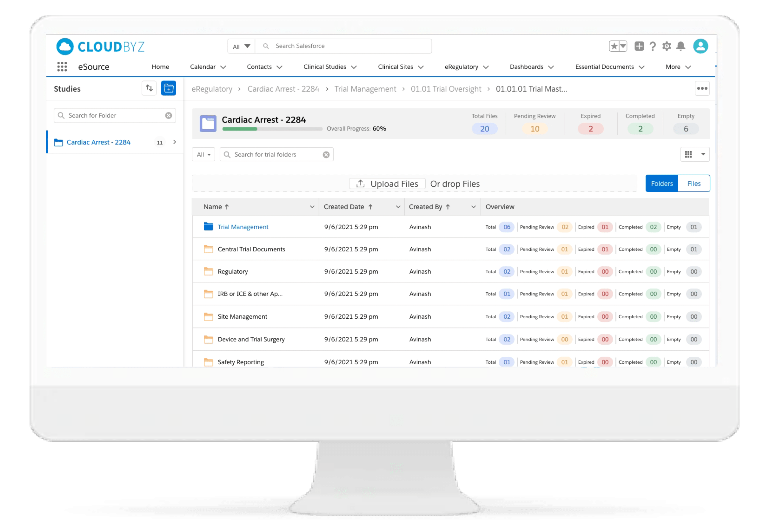
Task: Click the new folder icon beside Studies
Action: (169, 88)
